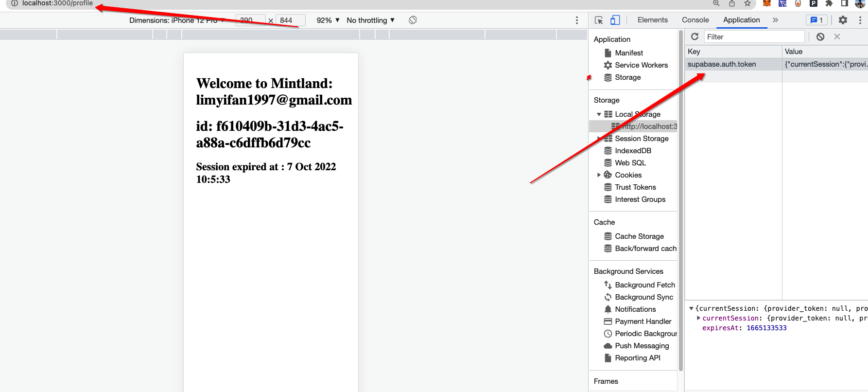Toggle the browser side panel

pyautogui.click(x=845, y=3)
